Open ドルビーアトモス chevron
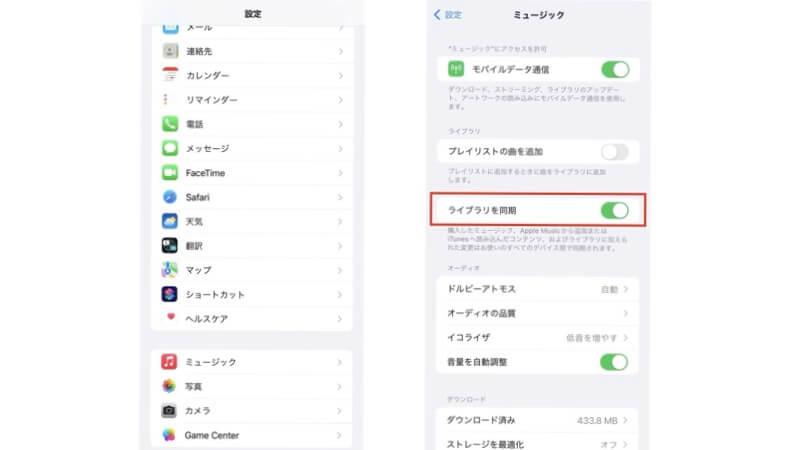This screenshot has width=800, height=450. [626, 289]
